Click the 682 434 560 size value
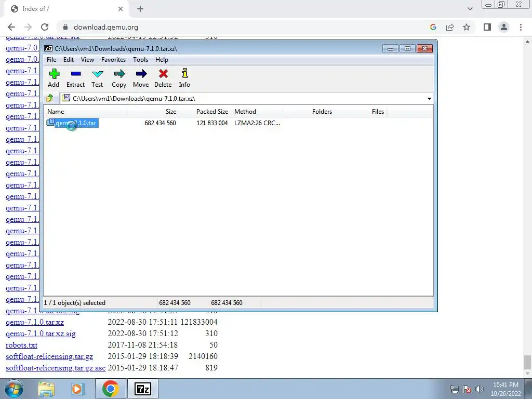532x399 pixels. pos(160,123)
